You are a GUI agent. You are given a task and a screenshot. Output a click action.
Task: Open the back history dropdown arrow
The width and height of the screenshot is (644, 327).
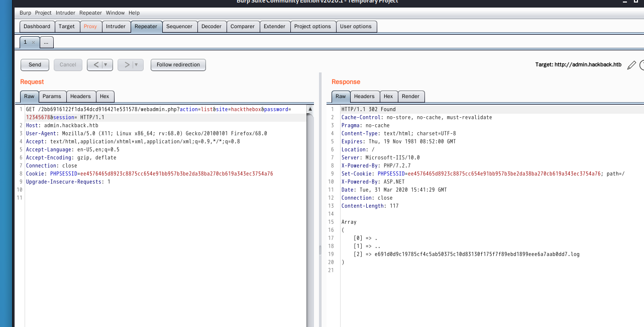(x=107, y=64)
